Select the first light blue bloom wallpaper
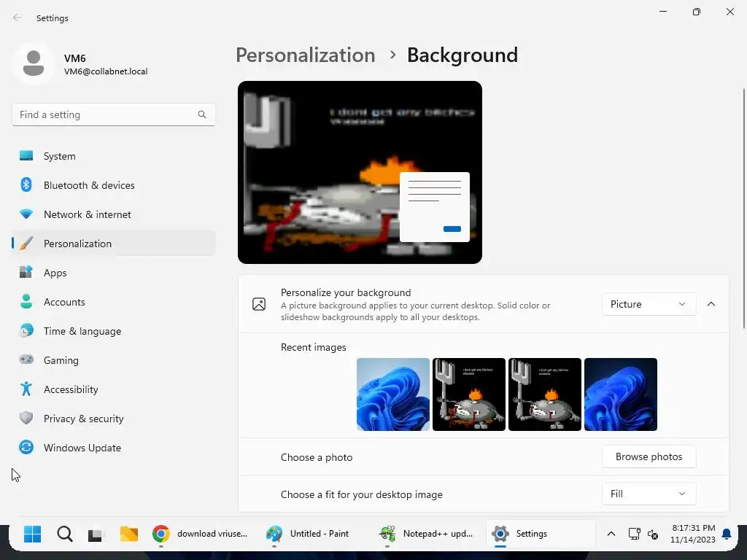 (393, 394)
